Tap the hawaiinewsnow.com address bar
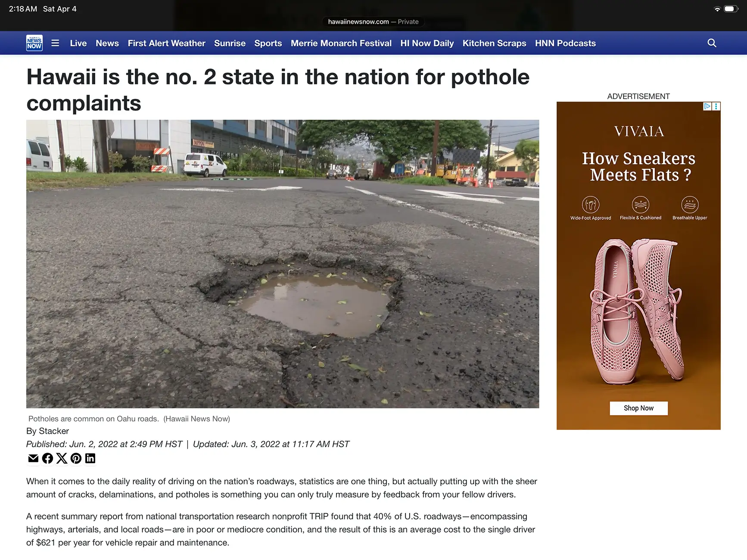The image size is (747, 560). tap(373, 22)
